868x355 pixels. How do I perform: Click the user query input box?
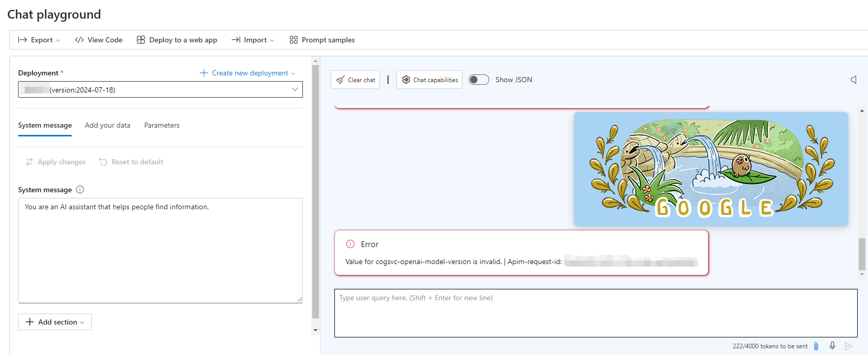pyautogui.click(x=596, y=313)
